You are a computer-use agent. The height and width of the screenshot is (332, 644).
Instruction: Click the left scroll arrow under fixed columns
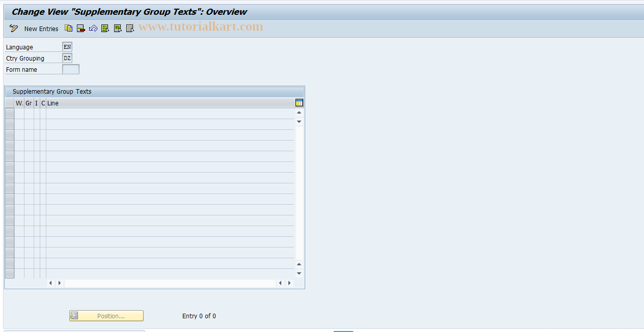click(50, 283)
